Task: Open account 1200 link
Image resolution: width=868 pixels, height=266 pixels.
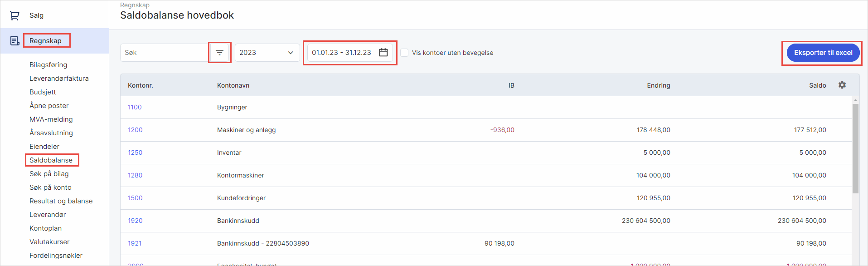Action: point(135,130)
